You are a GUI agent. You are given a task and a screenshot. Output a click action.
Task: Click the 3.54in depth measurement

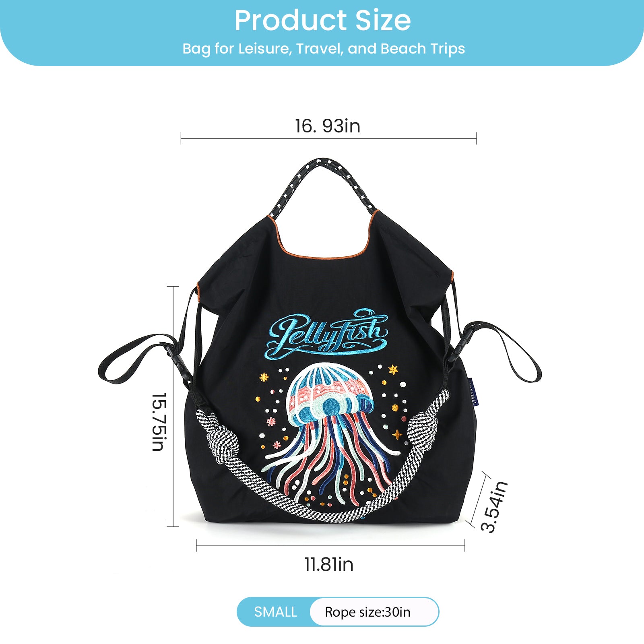point(494,506)
